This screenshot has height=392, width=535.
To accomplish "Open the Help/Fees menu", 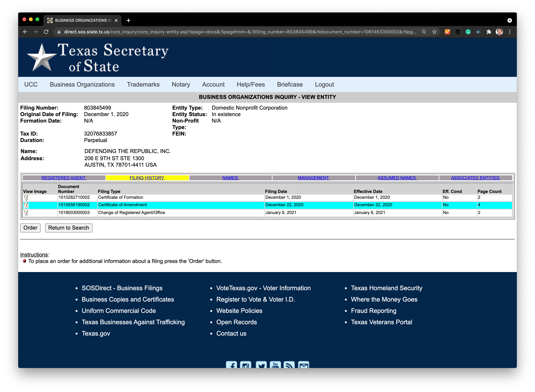I will [x=251, y=84].
